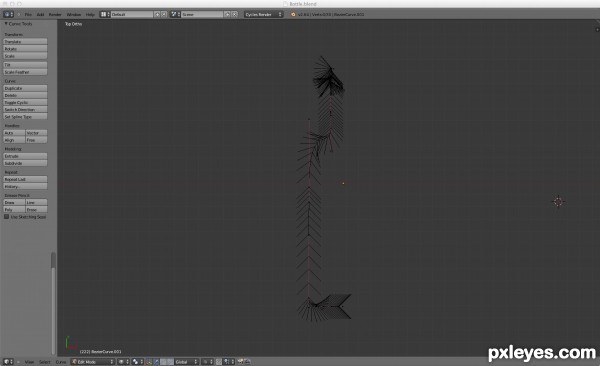Select the Grease Pencil Line button
Screen dimensions: 600x366
pyautogui.click(x=36, y=202)
